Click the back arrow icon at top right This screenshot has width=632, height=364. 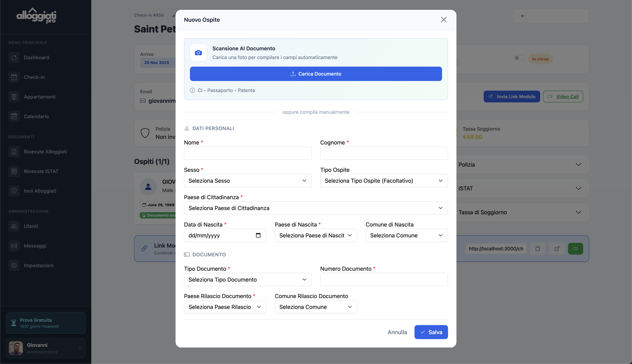click(x=523, y=16)
